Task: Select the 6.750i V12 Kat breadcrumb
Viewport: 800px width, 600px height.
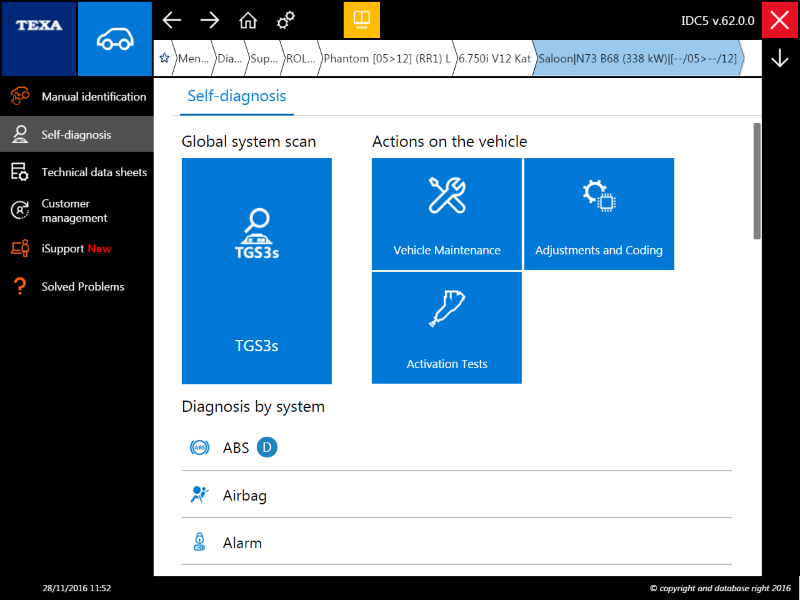Action: click(494, 58)
